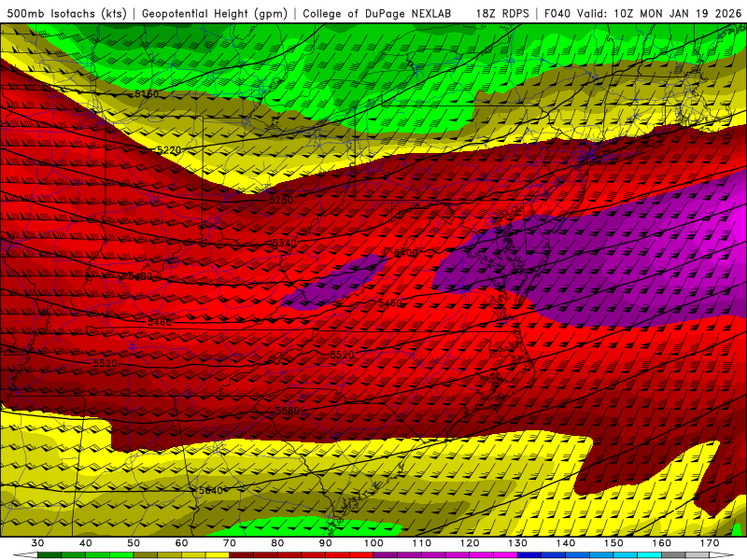
Task: Click the 5580 height contour label
Action: click(x=288, y=411)
